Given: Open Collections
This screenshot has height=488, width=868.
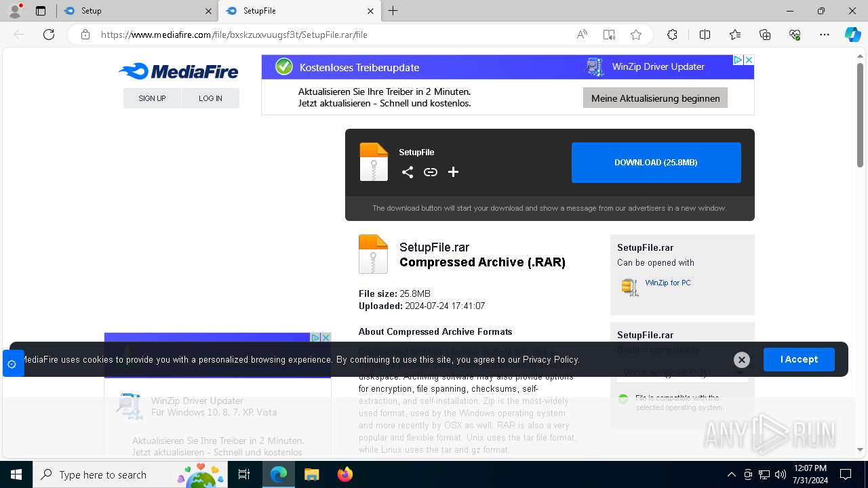Looking at the screenshot, I should tap(765, 35).
